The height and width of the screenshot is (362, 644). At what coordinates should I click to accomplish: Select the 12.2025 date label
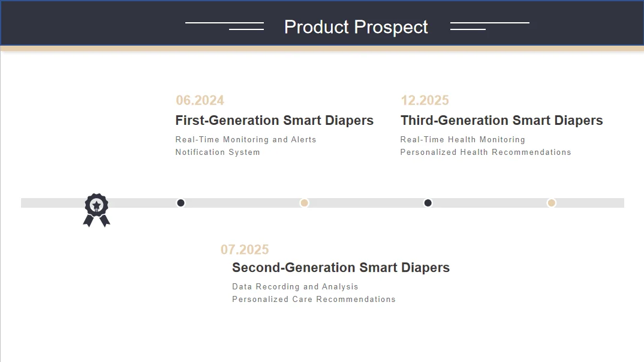click(425, 100)
